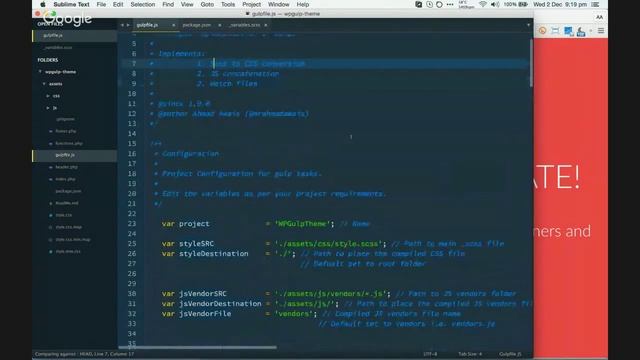
Task: Open the tab list dropdown arrow
Action: click(x=528, y=25)
